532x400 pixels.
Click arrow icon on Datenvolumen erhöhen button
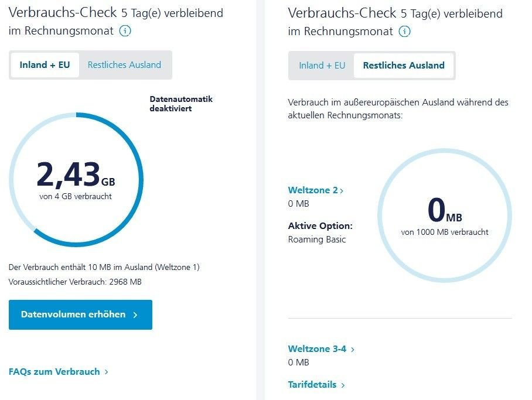[135, 315]
